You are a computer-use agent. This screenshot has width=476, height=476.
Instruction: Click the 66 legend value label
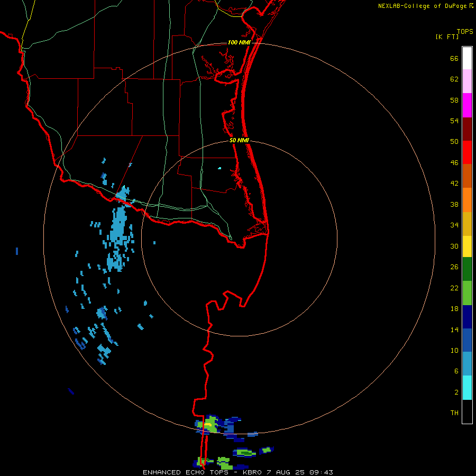point(454,58)
